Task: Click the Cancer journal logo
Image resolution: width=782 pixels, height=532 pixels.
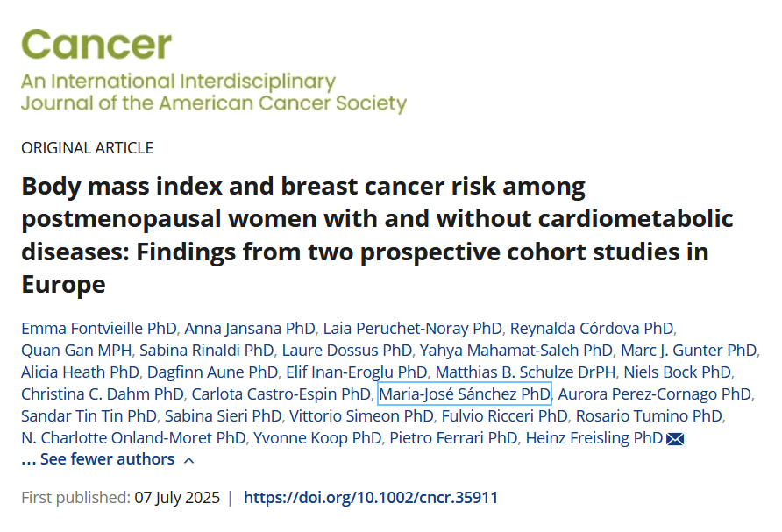Action: click(x=96, y=46)
